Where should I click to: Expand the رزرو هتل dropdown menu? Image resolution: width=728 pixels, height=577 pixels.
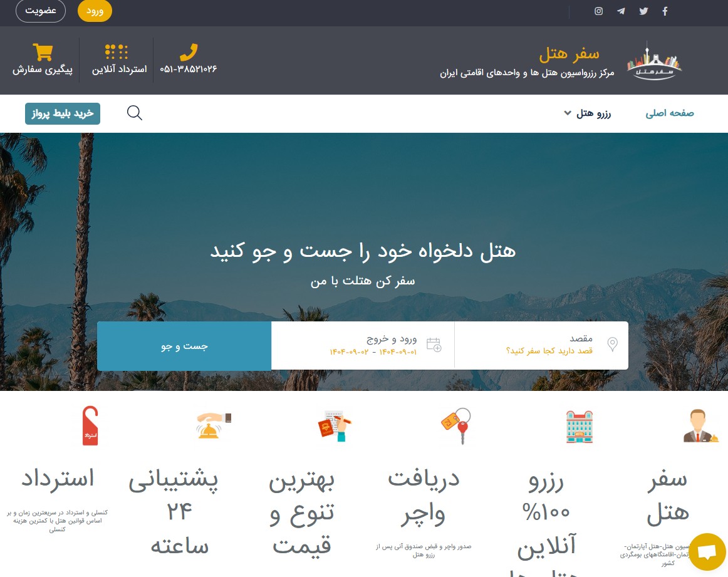pos(587,113)
